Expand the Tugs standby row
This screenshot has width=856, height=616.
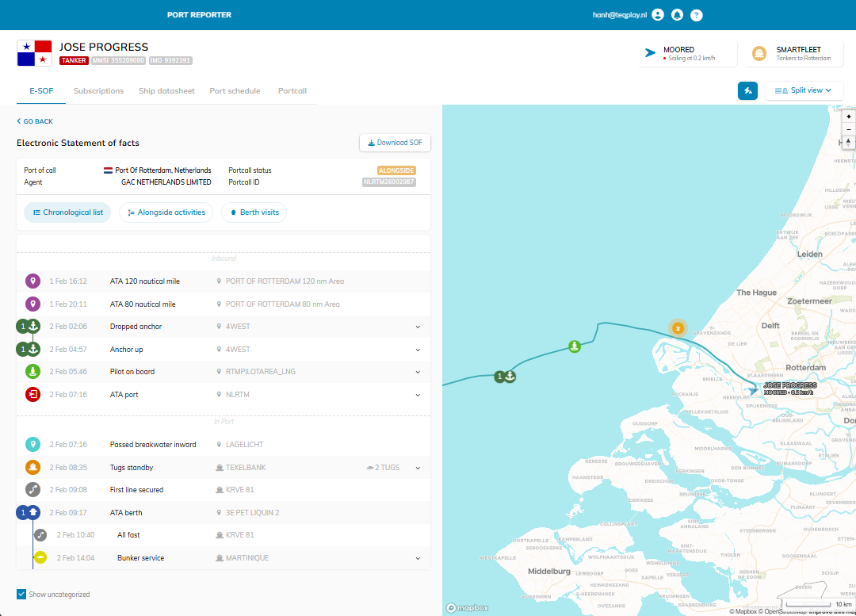tap(418, 468)
